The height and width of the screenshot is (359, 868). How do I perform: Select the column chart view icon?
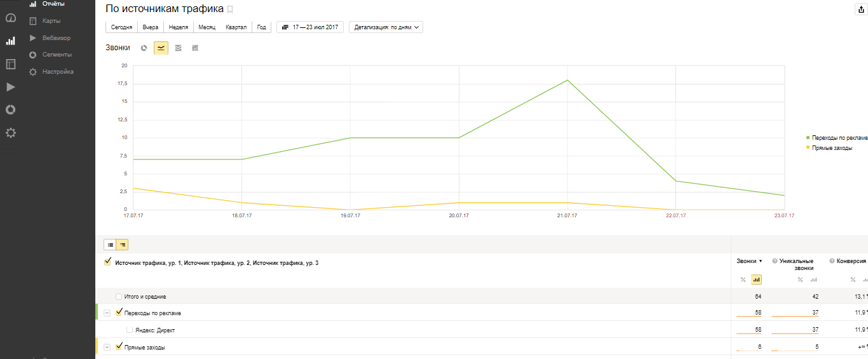tap(195, 48)
